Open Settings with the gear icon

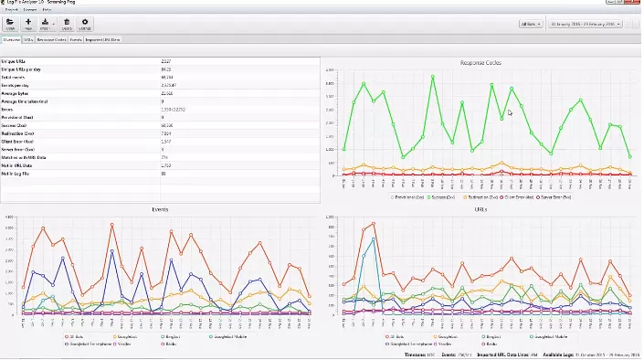(x=85, y=22)
